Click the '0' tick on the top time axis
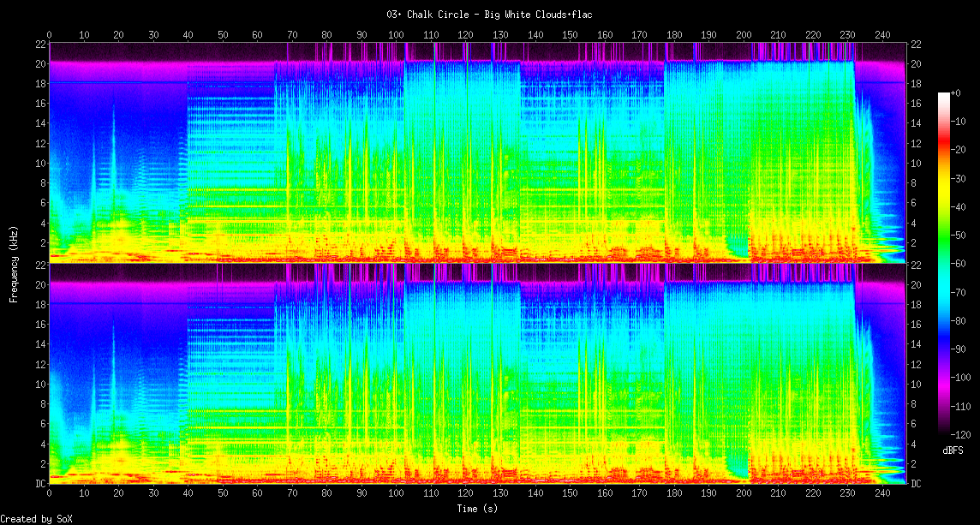The width and height of the screenshot is (980, 525). (x=49, y=35)
